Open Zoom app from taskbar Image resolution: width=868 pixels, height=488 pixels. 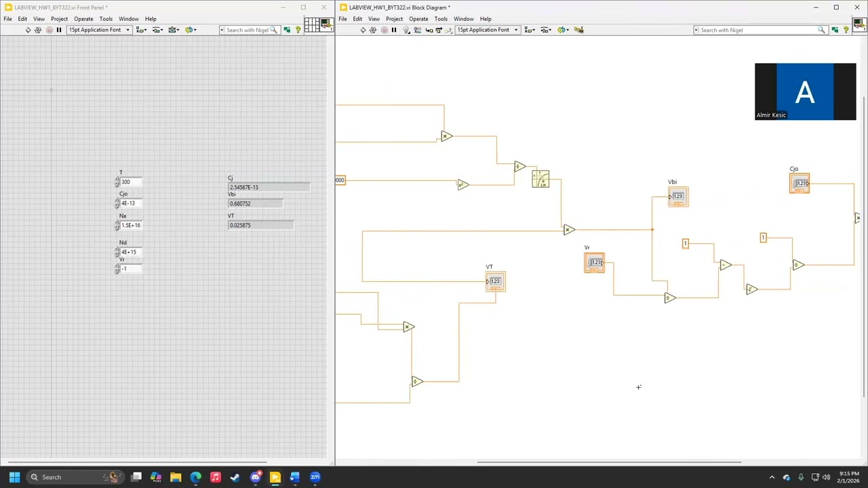[x=315, y=477]
